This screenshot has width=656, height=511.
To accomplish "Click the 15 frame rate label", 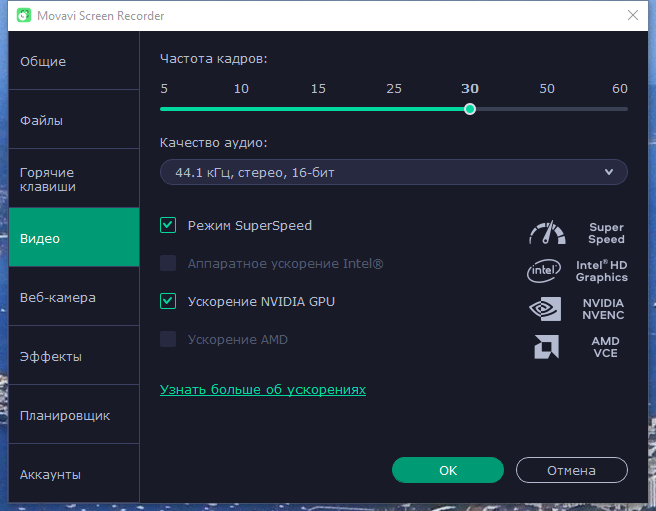I will tap(318, 89).
